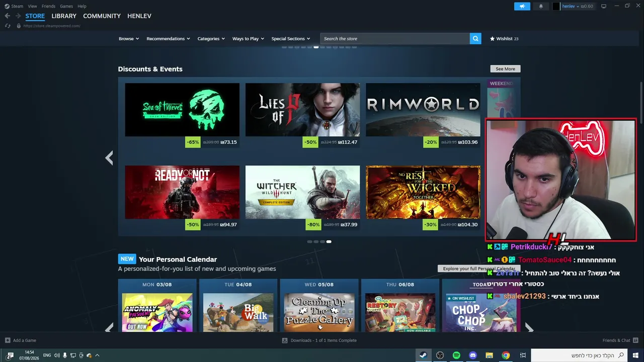Screen dimensions: 644x362
Task: Click the Windows Start button
Action: pos(636,355)
